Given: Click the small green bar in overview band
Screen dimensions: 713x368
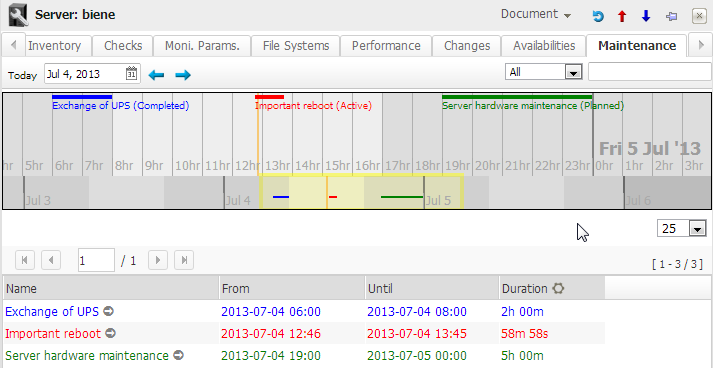Looking at the screenshot, I should coord(402,197).
